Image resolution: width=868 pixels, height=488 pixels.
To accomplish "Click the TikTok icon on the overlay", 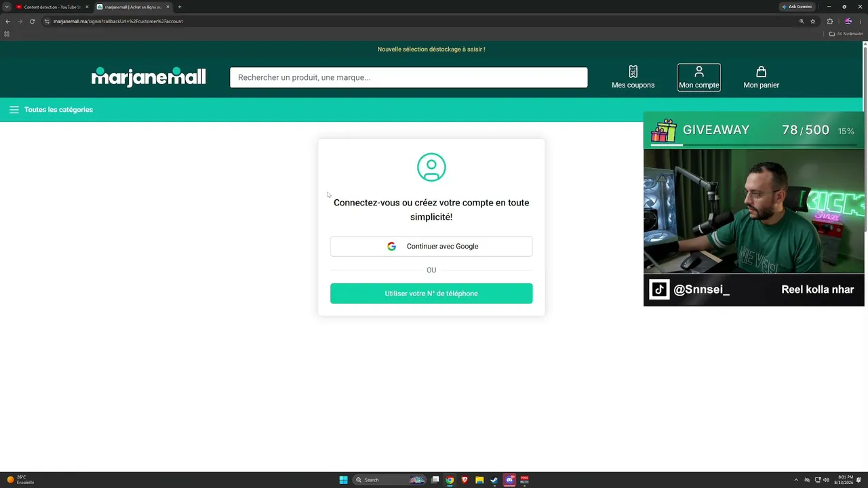I will coord(659,289).
